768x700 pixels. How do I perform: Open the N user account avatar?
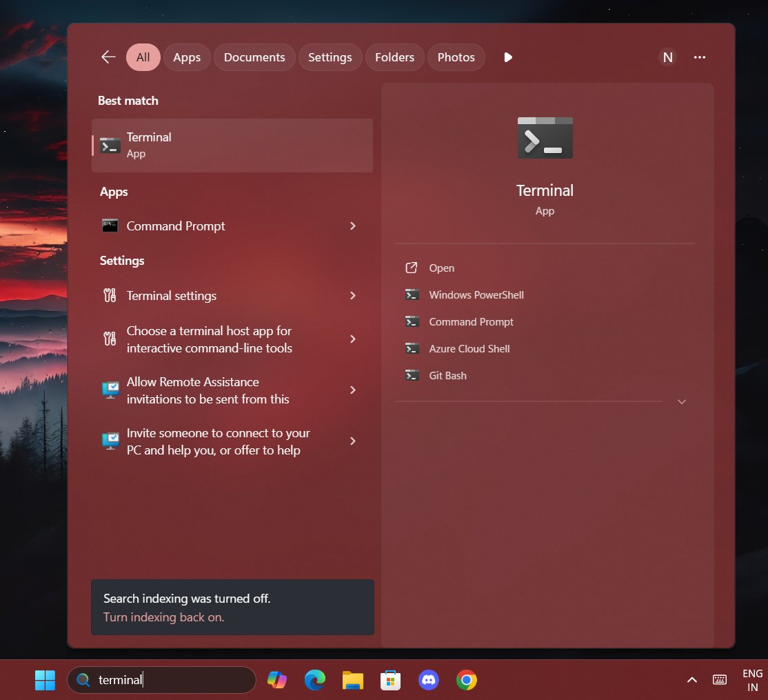pos(667,57)
